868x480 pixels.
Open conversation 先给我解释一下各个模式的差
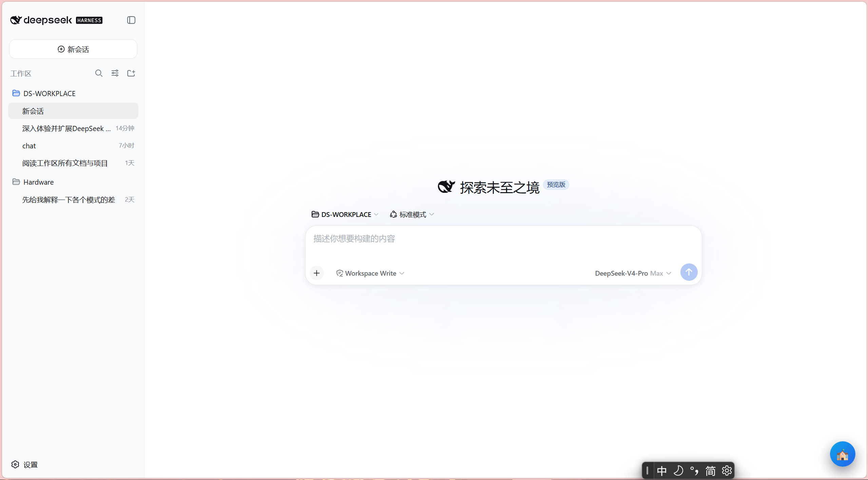73,200
